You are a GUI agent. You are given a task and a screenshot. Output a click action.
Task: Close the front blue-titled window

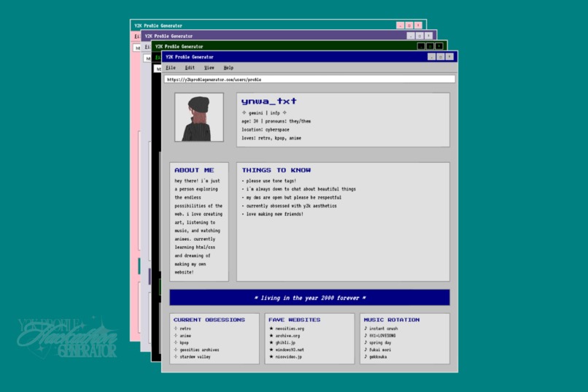point(449,57)
